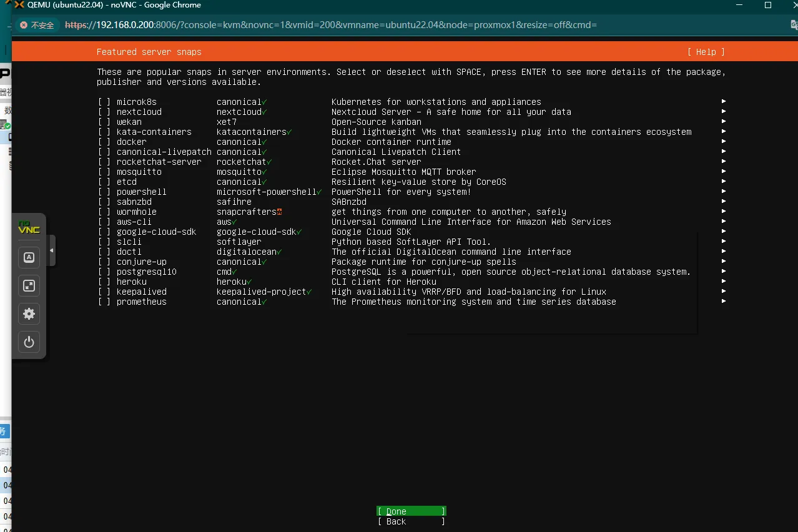Expand details arrow for microk8s row
The height and width of the screenshot is (532, 798).
coord(724,101)
